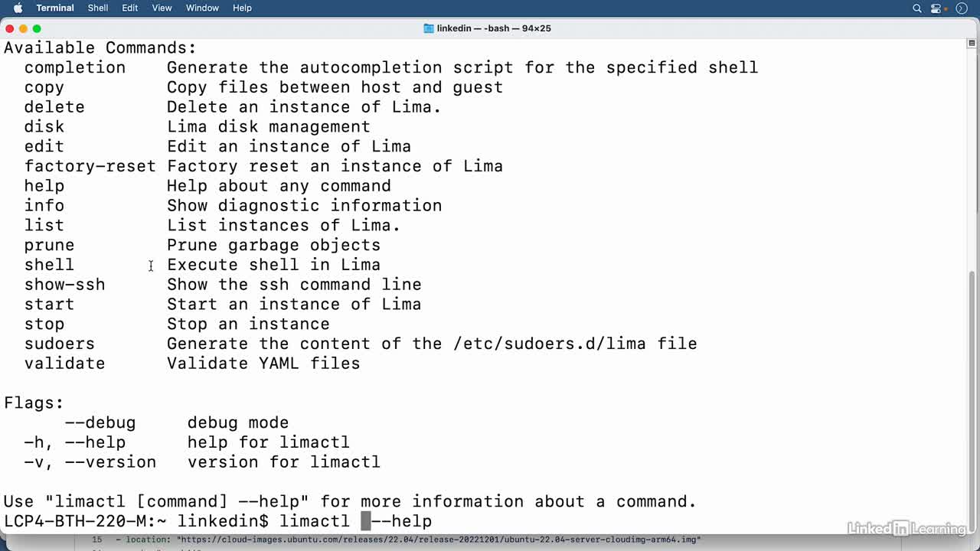Click the folder proxy icon in title bar
The image size is (980, 551).
[429, 28]
